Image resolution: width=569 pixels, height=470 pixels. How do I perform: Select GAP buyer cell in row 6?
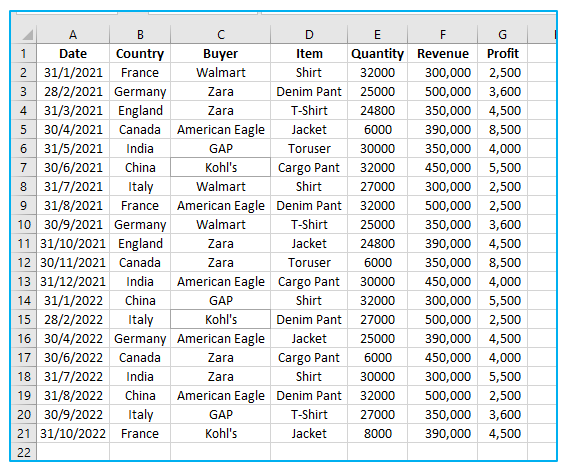pos(221,148)
